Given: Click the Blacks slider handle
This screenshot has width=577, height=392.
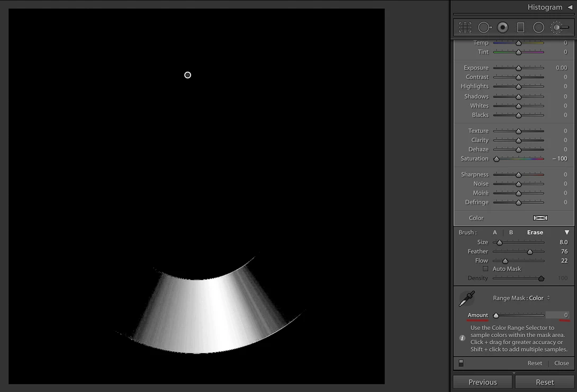Looking at the screenshot, I should [518, 115].
